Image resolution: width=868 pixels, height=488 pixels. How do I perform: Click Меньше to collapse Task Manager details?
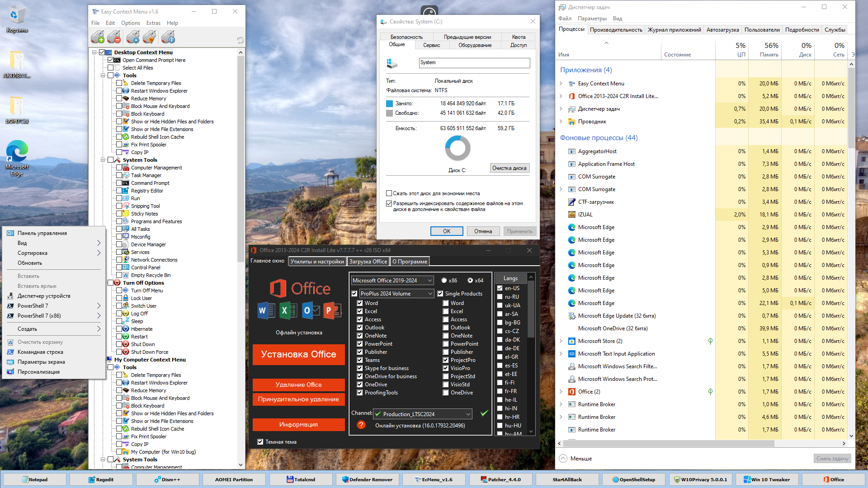coord(575,458)
